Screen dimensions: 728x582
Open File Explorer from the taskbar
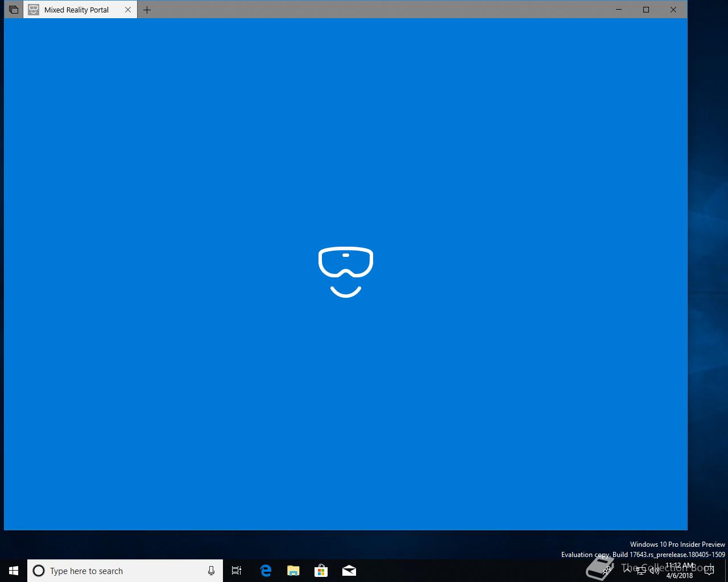293,571
